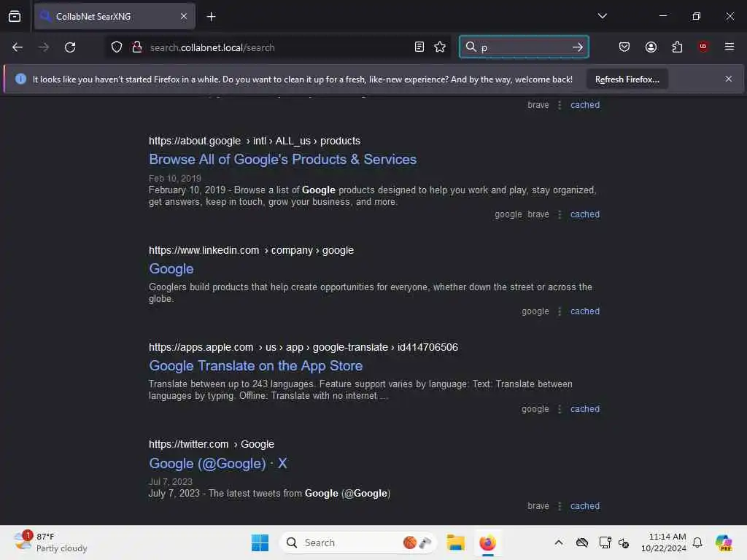Open notifications bell in taskbar

tap(697, 542)
